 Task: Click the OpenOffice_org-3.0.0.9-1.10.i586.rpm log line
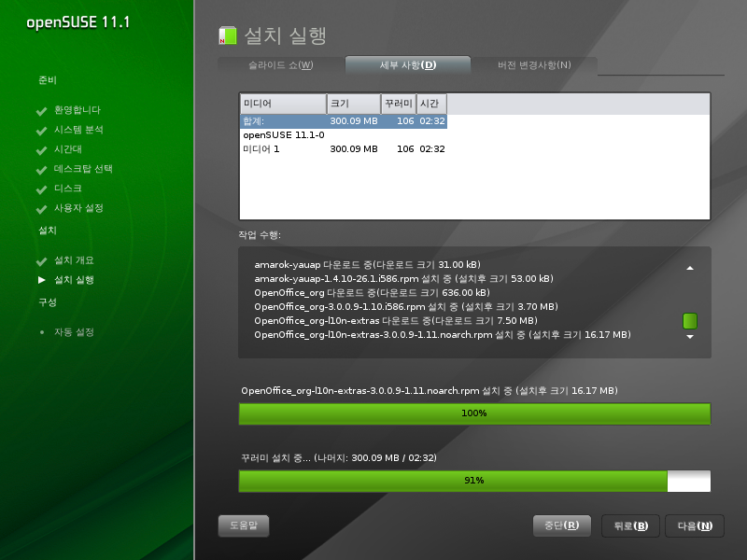406,307
